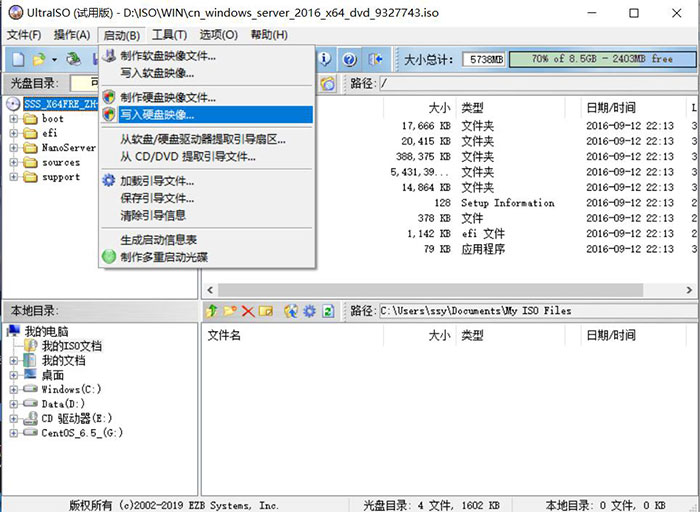Click the upper 类型 column header
This screenshot has height=512, width=700.
click(510, 108)
